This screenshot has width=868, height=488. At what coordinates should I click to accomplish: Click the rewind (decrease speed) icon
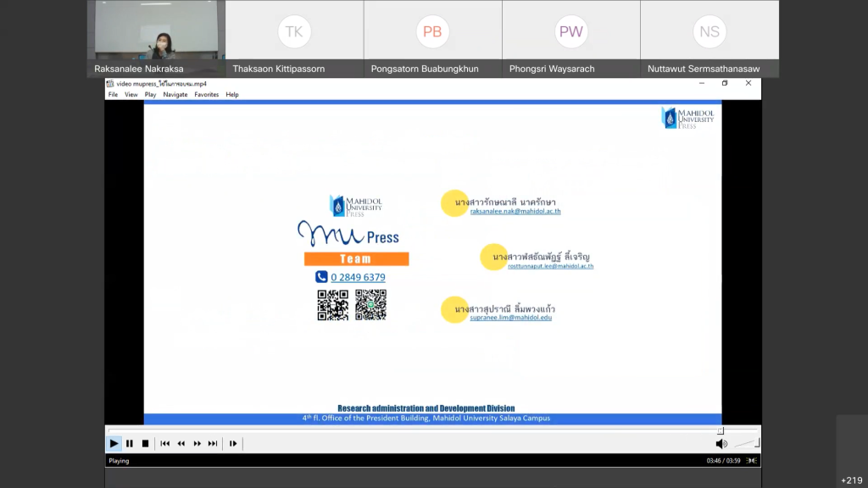tap(181, 443)
